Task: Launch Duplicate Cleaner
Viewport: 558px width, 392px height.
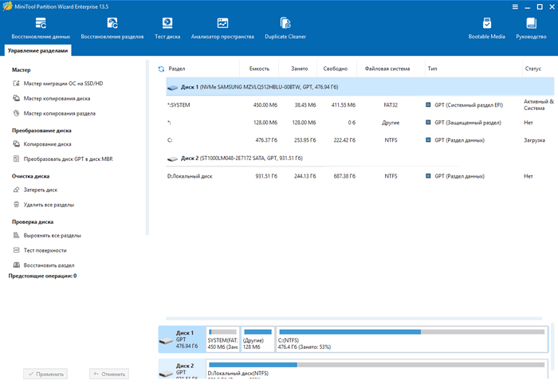Action: 286,28
